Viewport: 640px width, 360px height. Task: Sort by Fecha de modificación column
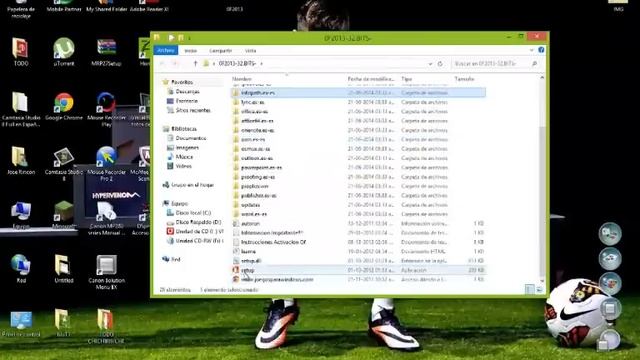pos(371,79)
